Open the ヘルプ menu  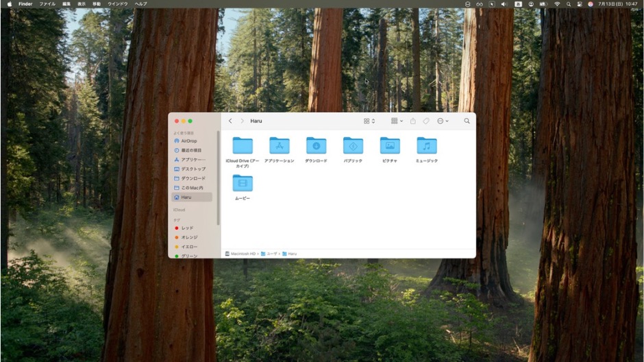point(141,3)
